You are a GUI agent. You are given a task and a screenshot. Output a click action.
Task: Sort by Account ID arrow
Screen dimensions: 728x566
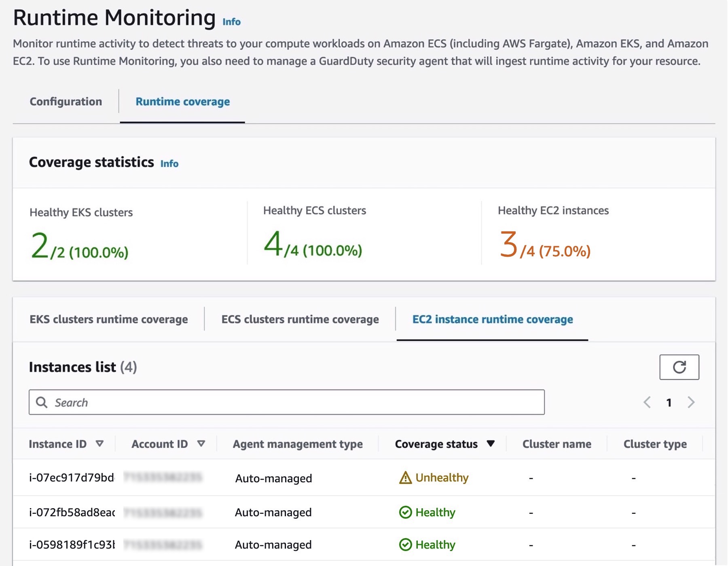pyautogui.click(x=201, y=444)
